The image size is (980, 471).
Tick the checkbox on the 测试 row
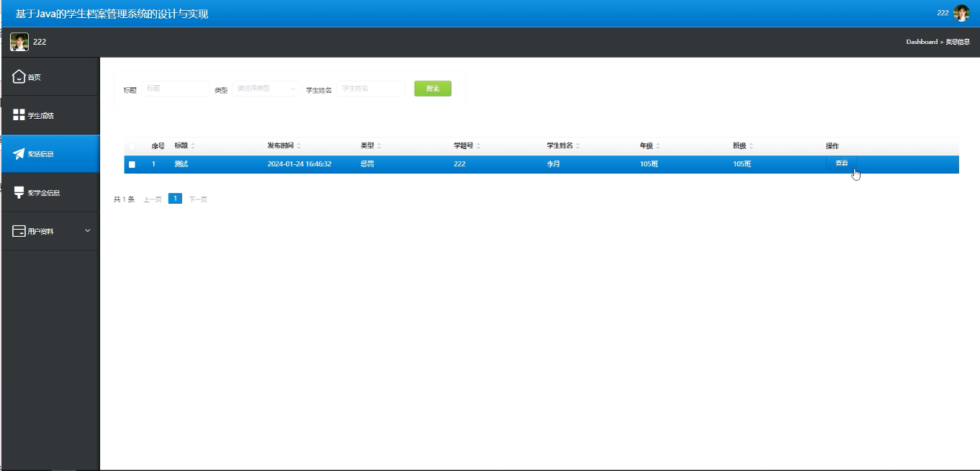(132, 164)
